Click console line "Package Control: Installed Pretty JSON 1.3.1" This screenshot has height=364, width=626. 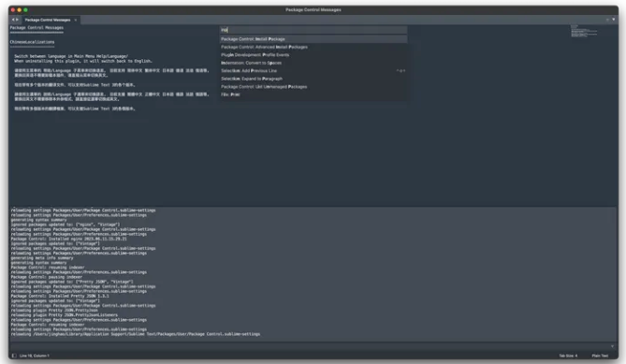pos(60,296)
